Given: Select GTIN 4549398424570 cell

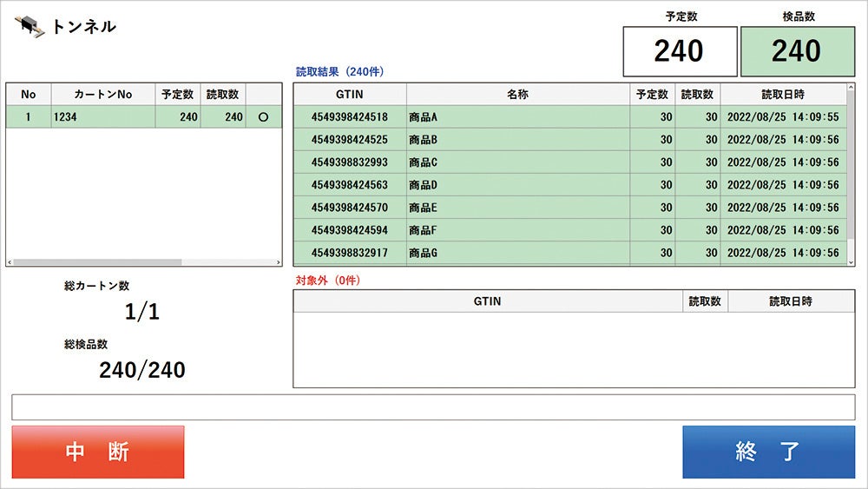Looking at the screenshot, I should pyautogui.click(x=350, y=208).
